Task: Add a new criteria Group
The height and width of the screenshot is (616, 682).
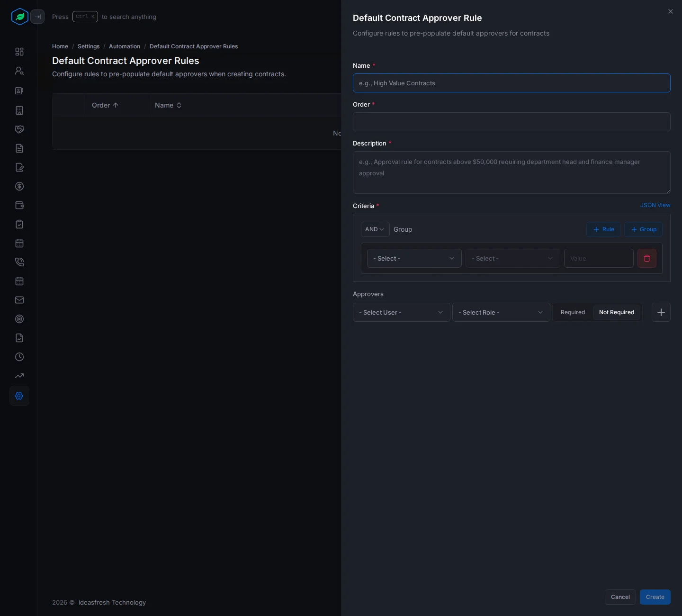Action: click(x=643, y=229)
